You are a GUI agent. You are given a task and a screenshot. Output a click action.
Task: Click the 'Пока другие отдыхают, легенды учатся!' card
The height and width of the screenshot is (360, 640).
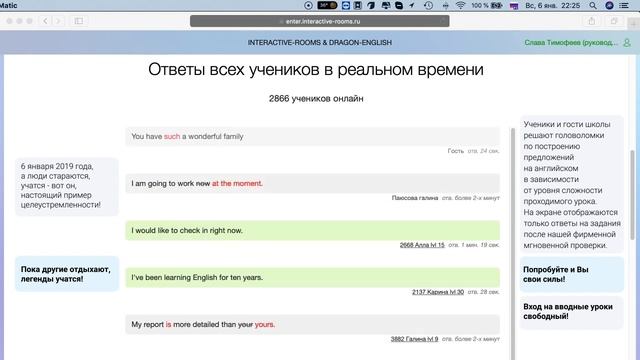point(67,274)
